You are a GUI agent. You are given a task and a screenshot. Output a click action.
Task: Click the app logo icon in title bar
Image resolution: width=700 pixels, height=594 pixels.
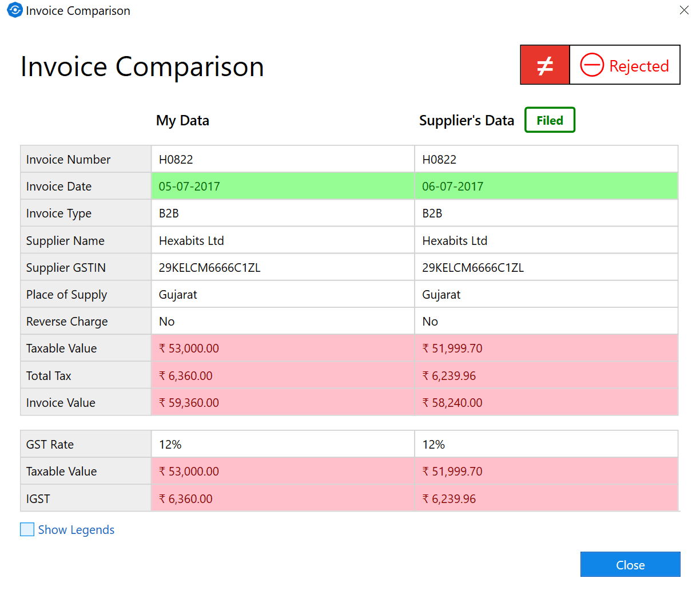(14, 10)
